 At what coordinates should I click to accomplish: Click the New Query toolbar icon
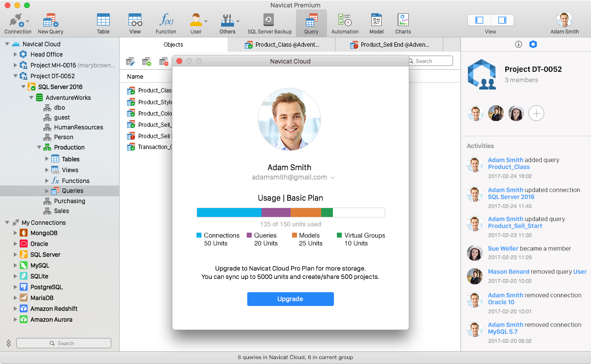[x=50, y=23]
